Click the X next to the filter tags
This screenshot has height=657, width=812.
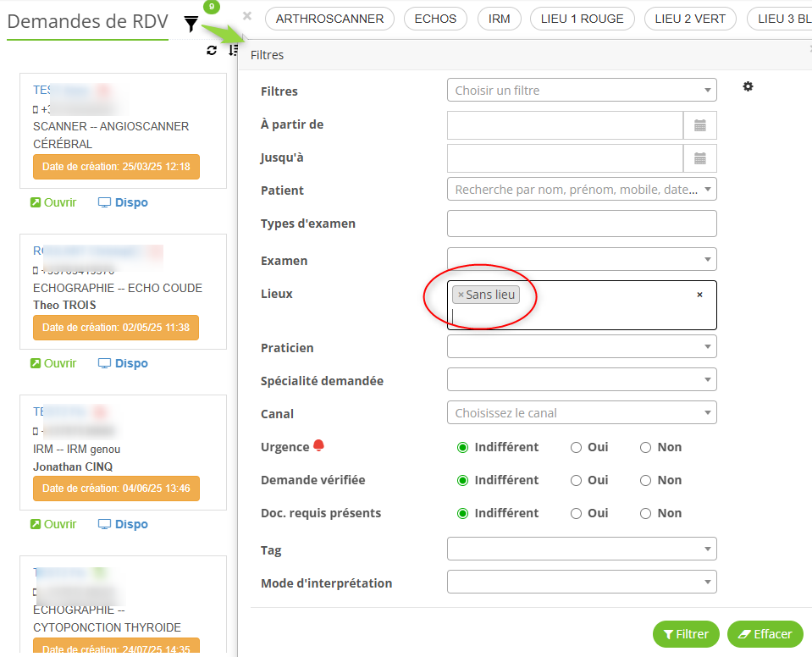point(247,16)
